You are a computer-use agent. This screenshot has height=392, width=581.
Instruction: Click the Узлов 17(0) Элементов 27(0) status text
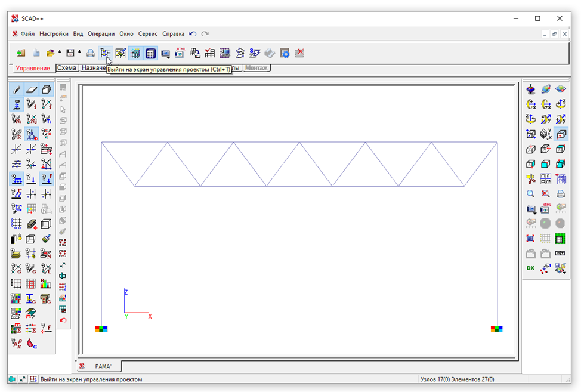458,379
